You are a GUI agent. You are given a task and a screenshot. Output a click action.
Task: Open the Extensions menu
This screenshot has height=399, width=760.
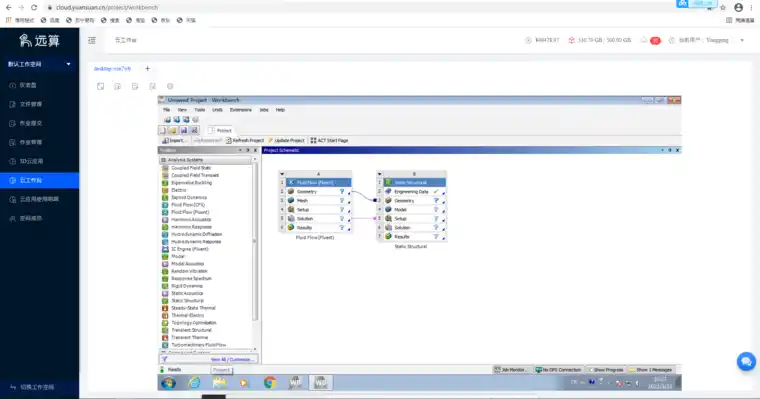[x=240, y=110]
